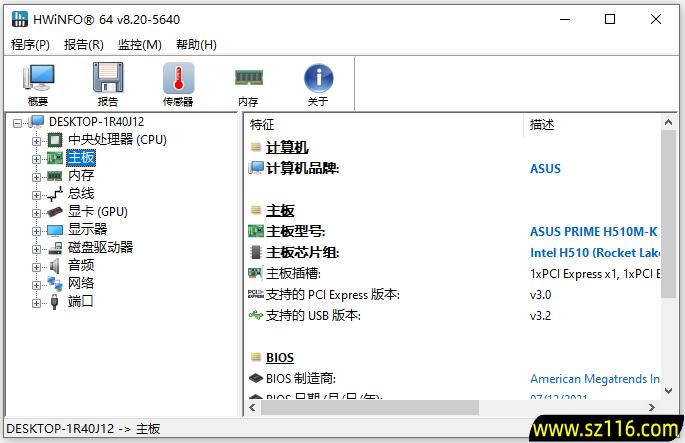Click the v3.2 USB version value
This screenshot has height=443, width=685.
tap(540, 315)
